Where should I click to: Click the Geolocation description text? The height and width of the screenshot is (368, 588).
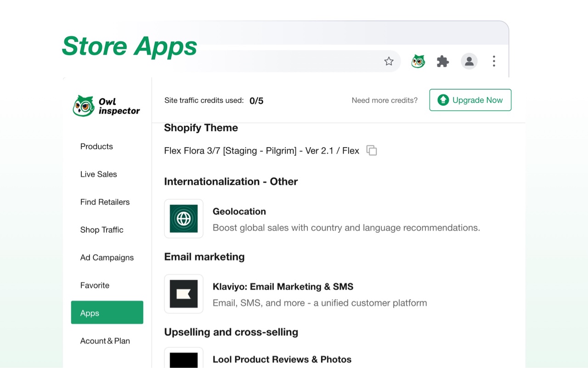tap(346, 228)
